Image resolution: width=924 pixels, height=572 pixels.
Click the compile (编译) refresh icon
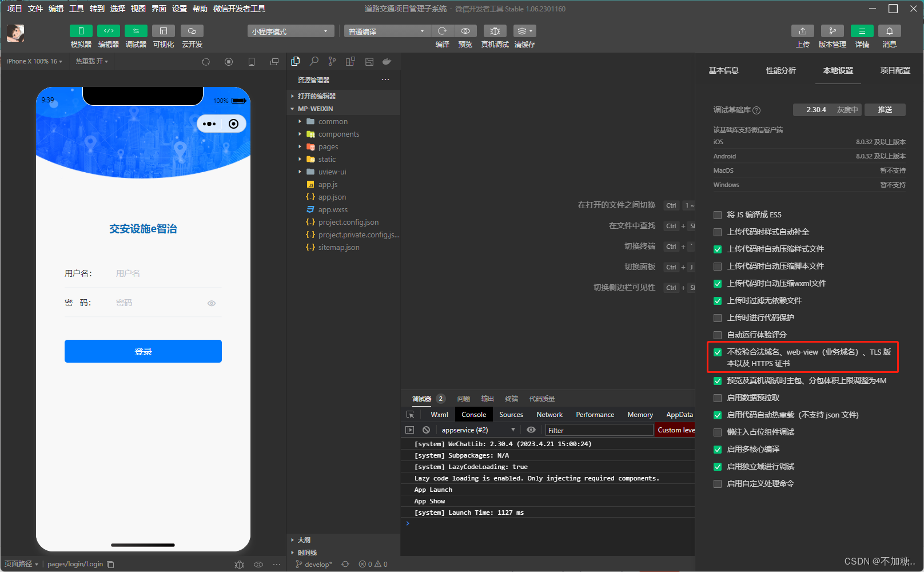442,31
